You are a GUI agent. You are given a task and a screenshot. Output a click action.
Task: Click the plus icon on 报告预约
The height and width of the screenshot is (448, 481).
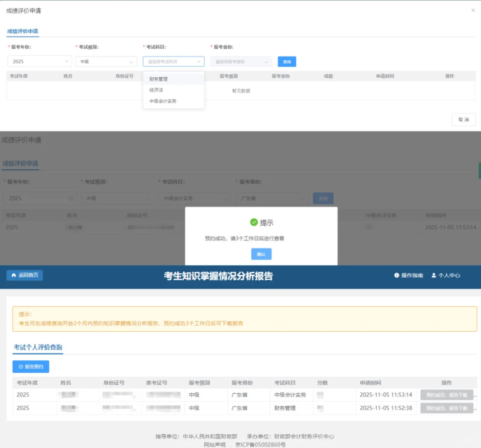coord(20,367)
